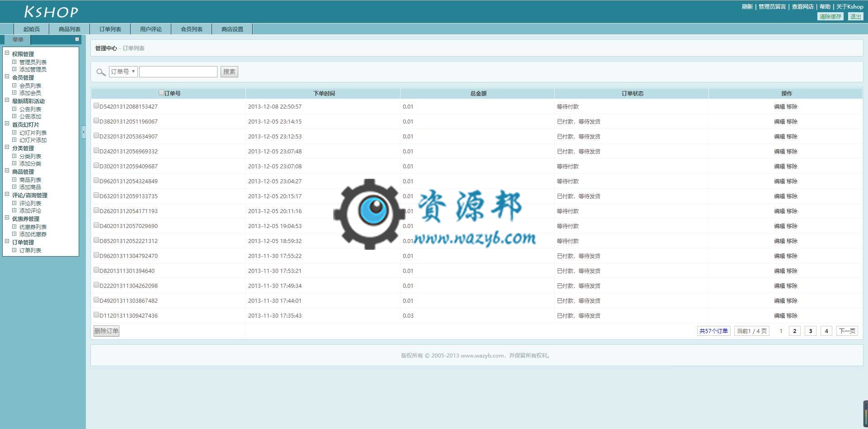Click the icon beside 幻灯片添加
The image size is (868, 429).
click(14, 140)
